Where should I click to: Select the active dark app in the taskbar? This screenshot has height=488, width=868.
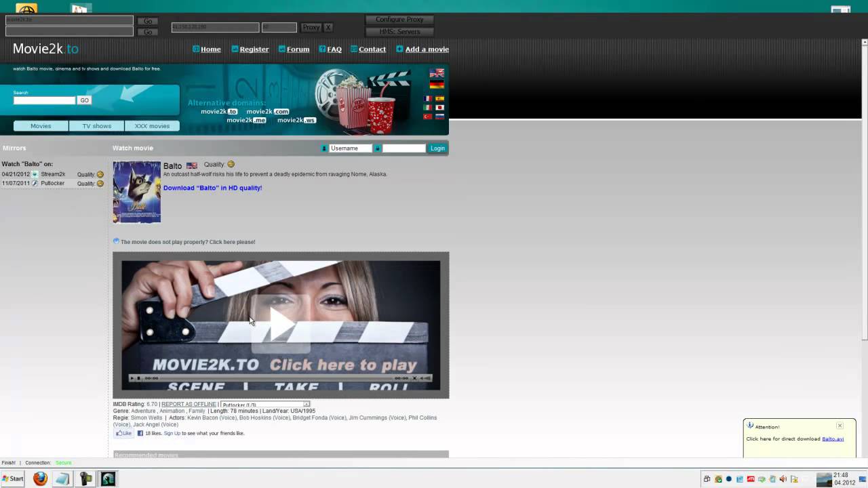coord(108,479)
